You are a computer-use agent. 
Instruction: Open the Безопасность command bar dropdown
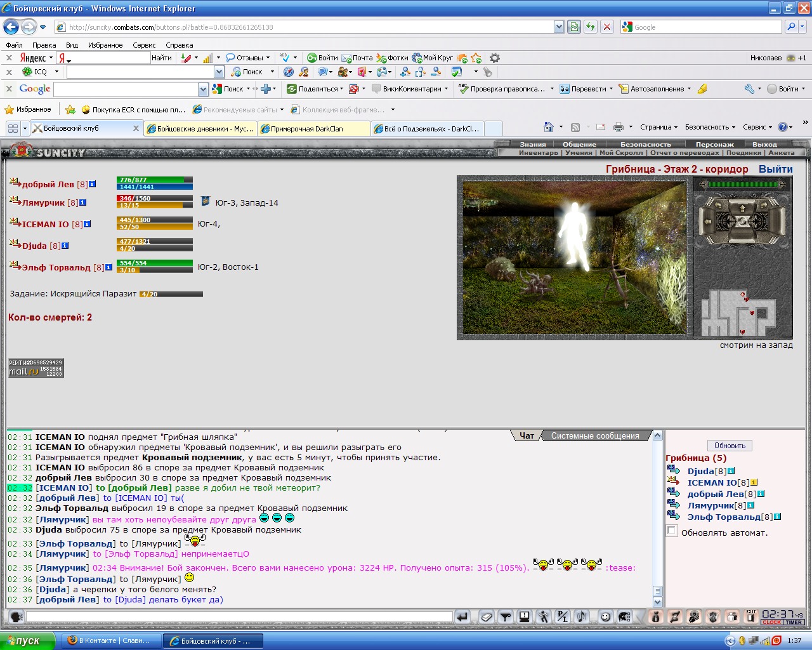pos(710,127)
